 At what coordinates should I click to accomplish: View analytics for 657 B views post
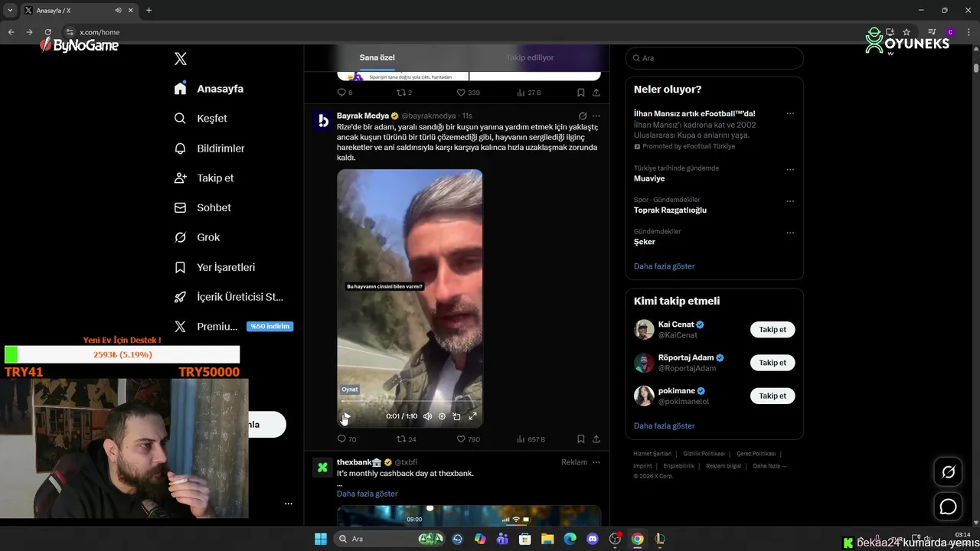(x=531, y=439)
